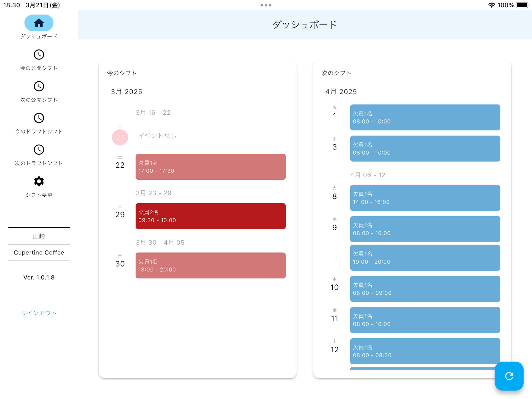Select date 9 in 次のシフト
532x399 pixels.
click(x=334, y=227)
